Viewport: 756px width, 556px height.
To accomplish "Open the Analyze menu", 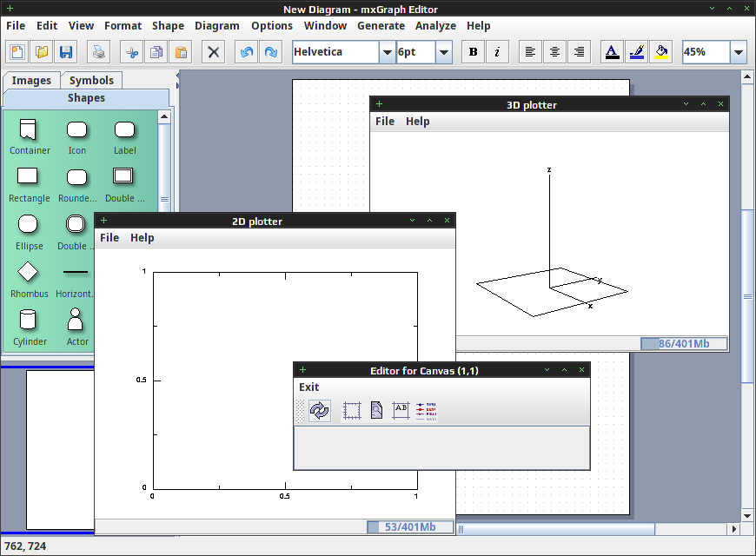I will click(x=436, y=26).
